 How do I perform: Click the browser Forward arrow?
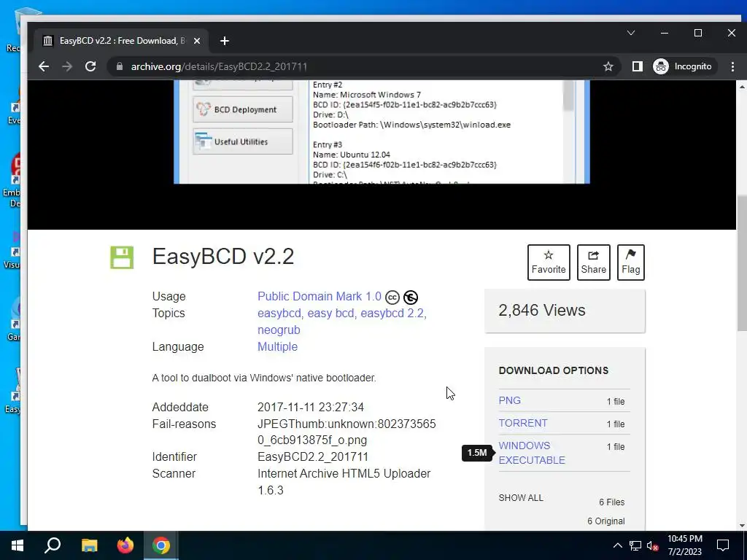tap(67, 66)
